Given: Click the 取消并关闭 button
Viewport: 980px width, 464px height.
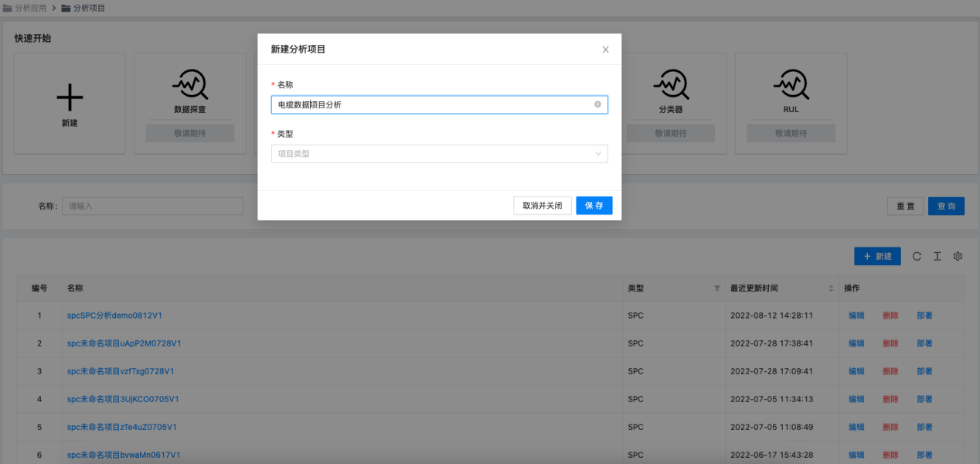Looking at the screenshot, I should [542, 206].
